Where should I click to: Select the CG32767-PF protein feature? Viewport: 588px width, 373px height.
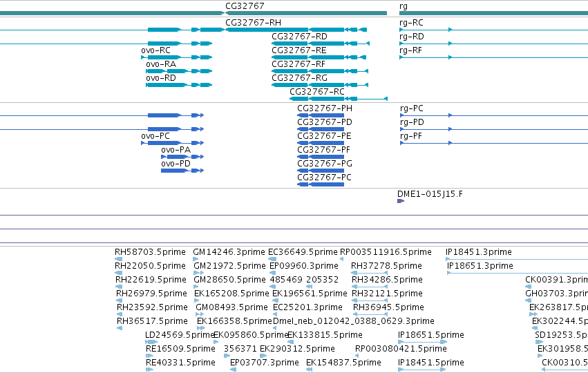pos(321,157)
